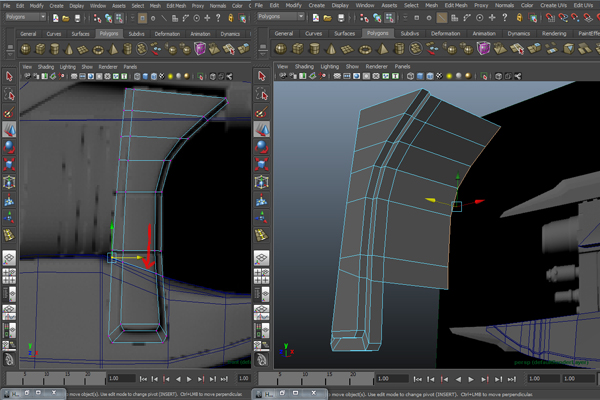600x400 pixels.
Task: Choose the Lasso select tool in left toolbox
Action: pos(9,94)
